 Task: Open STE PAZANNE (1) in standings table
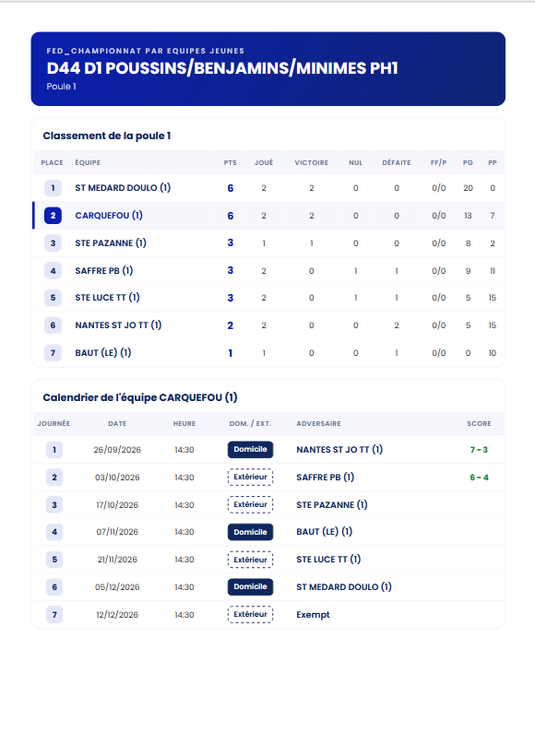[111, 242]
